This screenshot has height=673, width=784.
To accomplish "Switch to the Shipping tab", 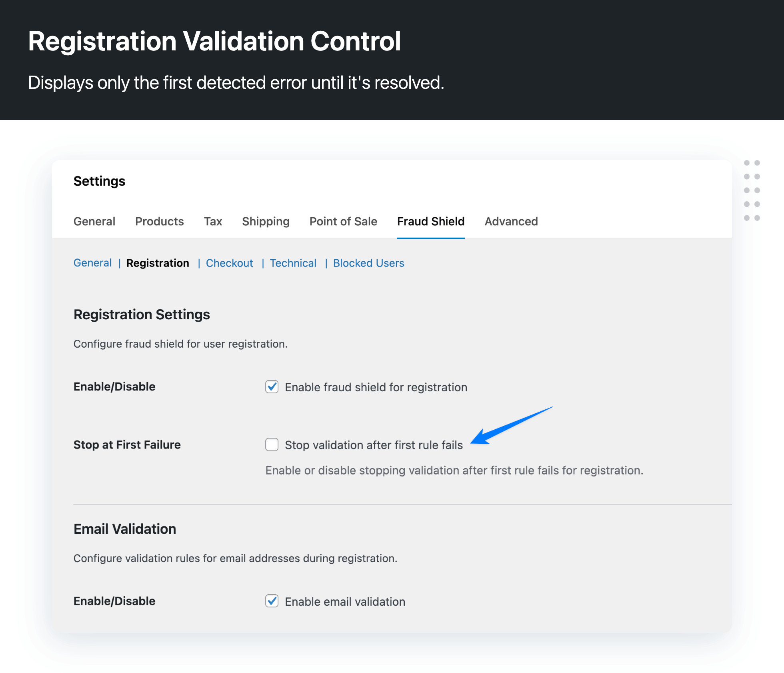I will pos(266,221).
